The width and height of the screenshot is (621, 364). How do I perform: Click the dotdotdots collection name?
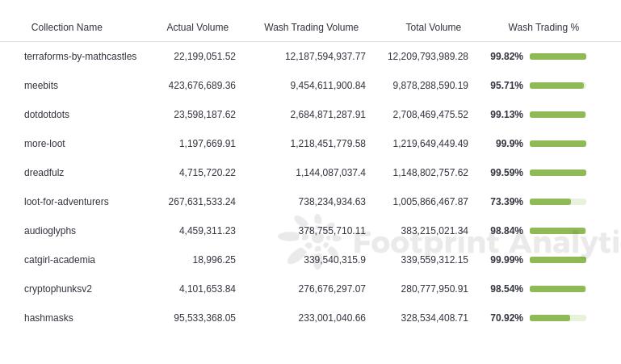(x=47, y=115)
